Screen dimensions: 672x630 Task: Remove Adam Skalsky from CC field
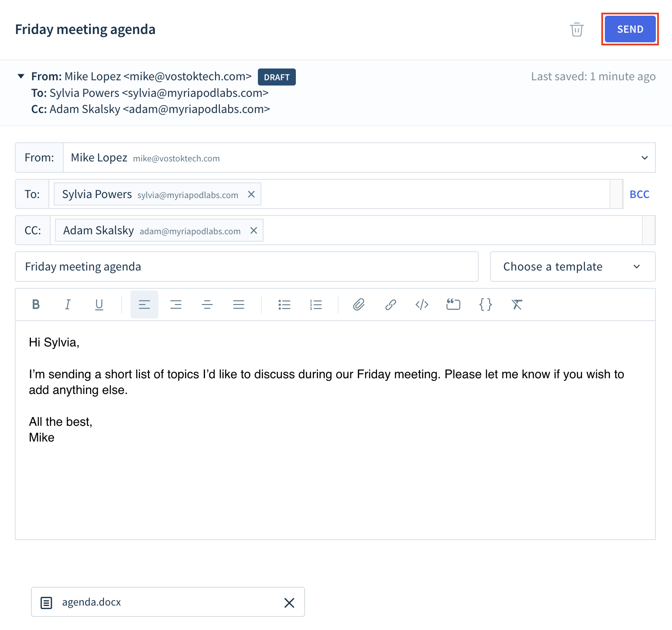pyautogui.click(x=254, y=230)
